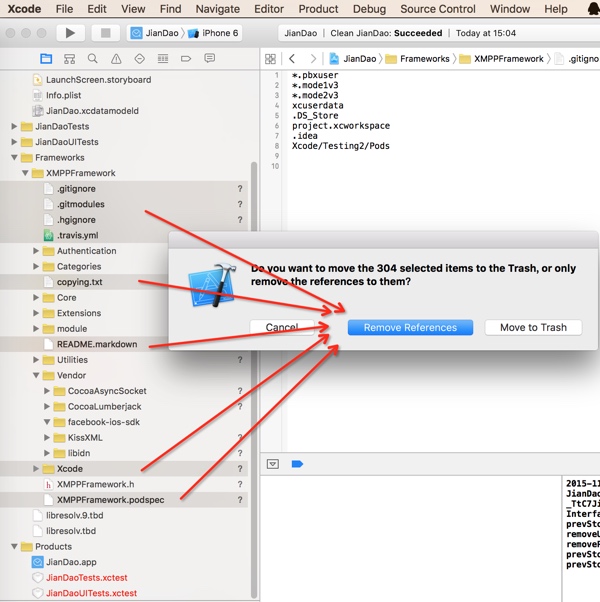Open the Find navigator magnifier icon
Viewport: 600px width, 602px height.
[x=93, y=58]
